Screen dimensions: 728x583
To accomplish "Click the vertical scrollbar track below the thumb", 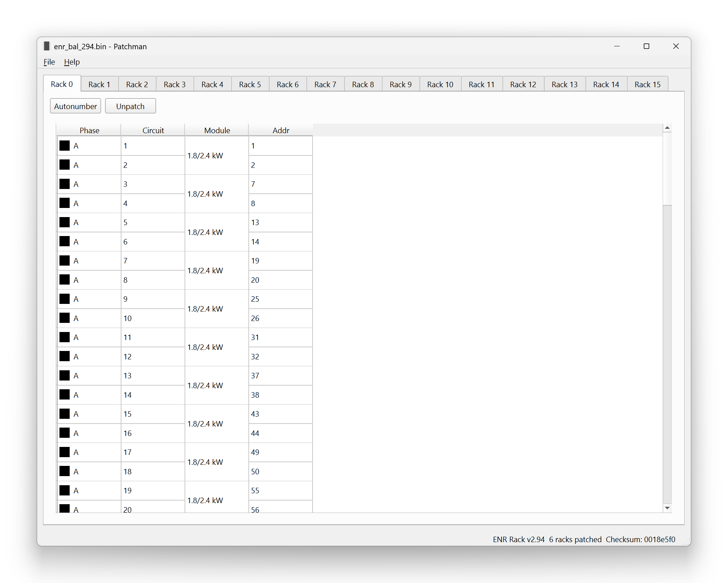I will [667, 354].
